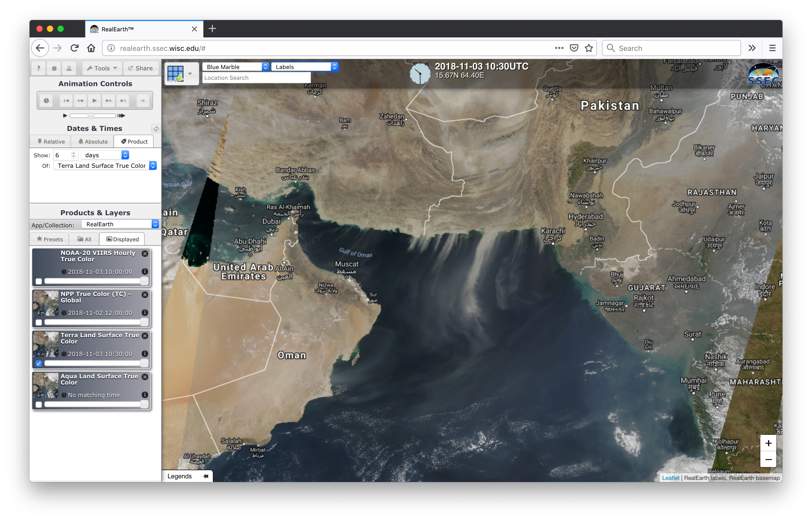Open the page actions ellipsis menu
812x521 pixels.
[559, 48]
